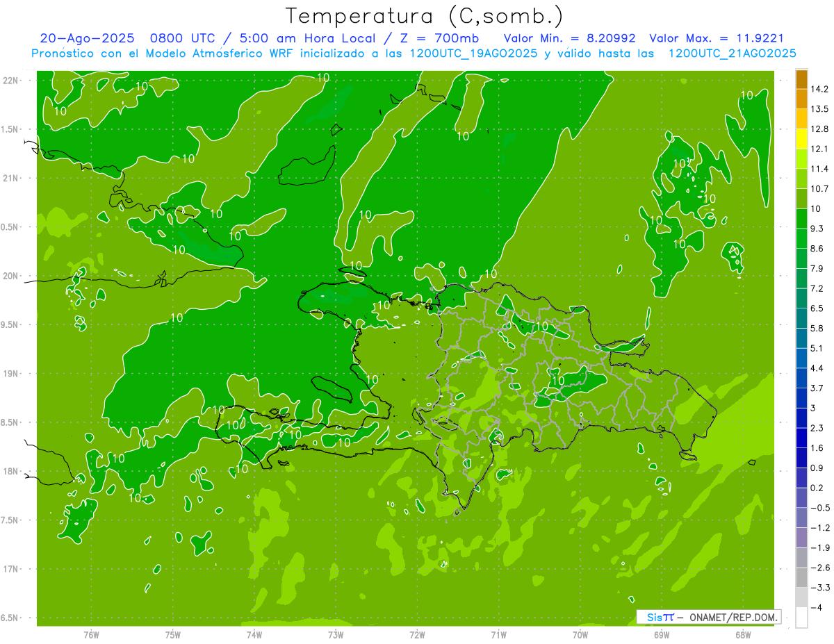The width and height of the screenshot is (834, 644).
Task: Pick the lime swatch between 12.1 and 11.4
Action: click(x=801, y=159)
